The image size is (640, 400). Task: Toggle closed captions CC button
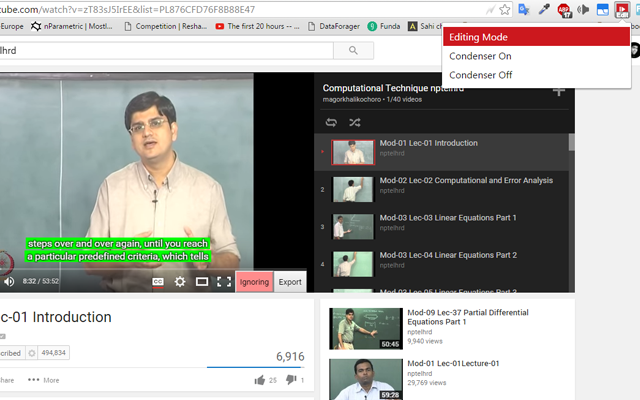coord(158,282)
